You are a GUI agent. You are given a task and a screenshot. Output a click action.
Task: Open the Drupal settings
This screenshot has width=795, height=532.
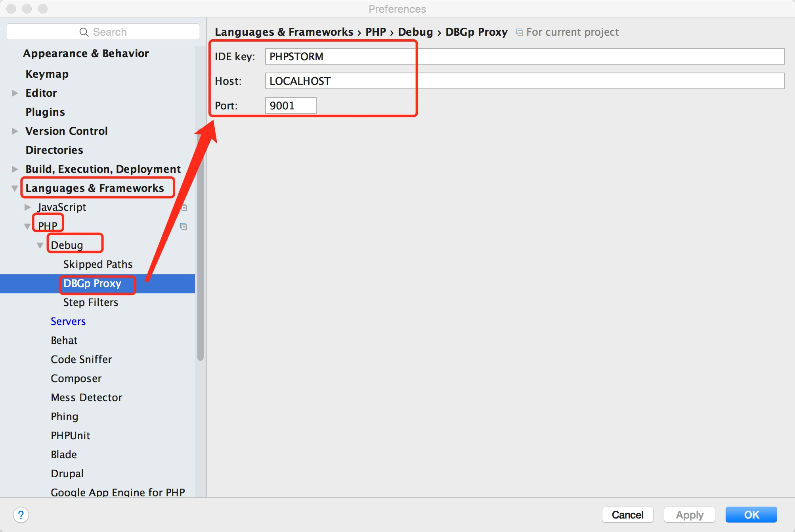[x=67, y=474]
